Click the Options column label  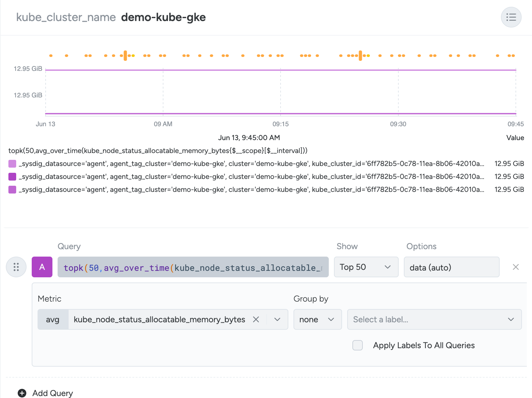point(421,246)
